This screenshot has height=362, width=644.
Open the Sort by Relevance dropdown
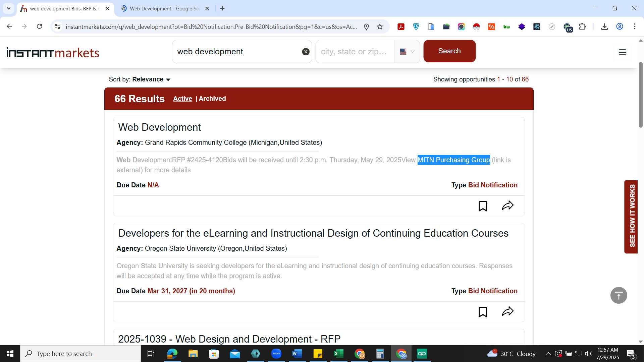pos(140,79)
